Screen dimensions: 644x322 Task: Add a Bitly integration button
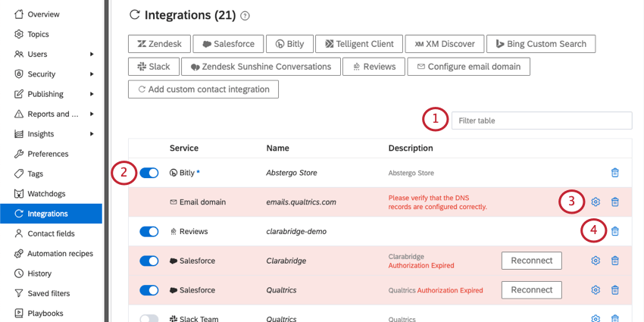(290, 44)
